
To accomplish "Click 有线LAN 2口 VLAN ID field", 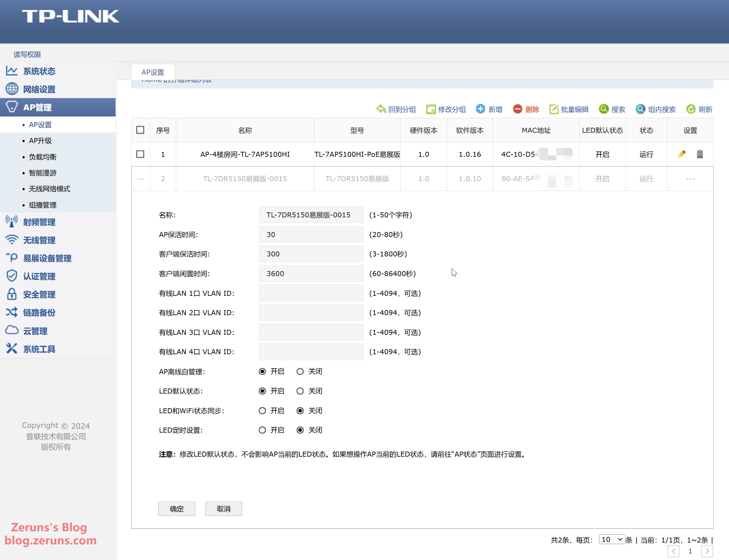I will pos(311,313).
